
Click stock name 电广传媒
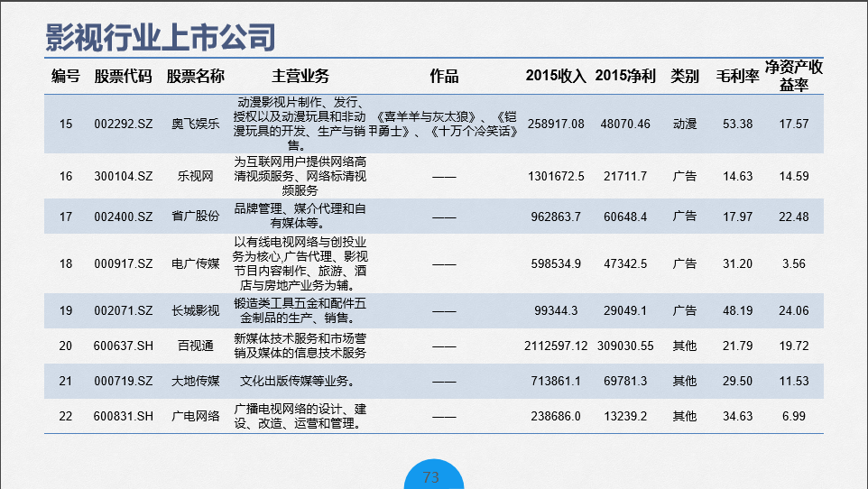pos(196,263)
